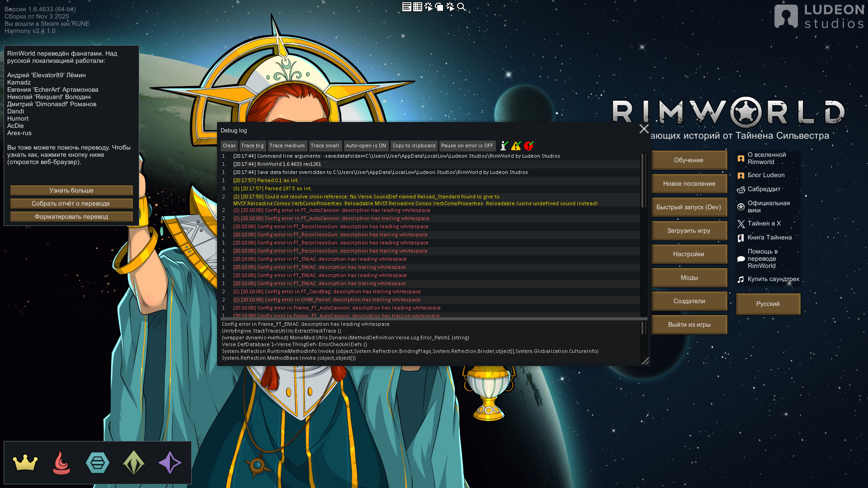Click the purple star expansion icon
Image resolution: width=868 pixels, height=488 pixels.
pyautogui.click(x=170, y=463)
